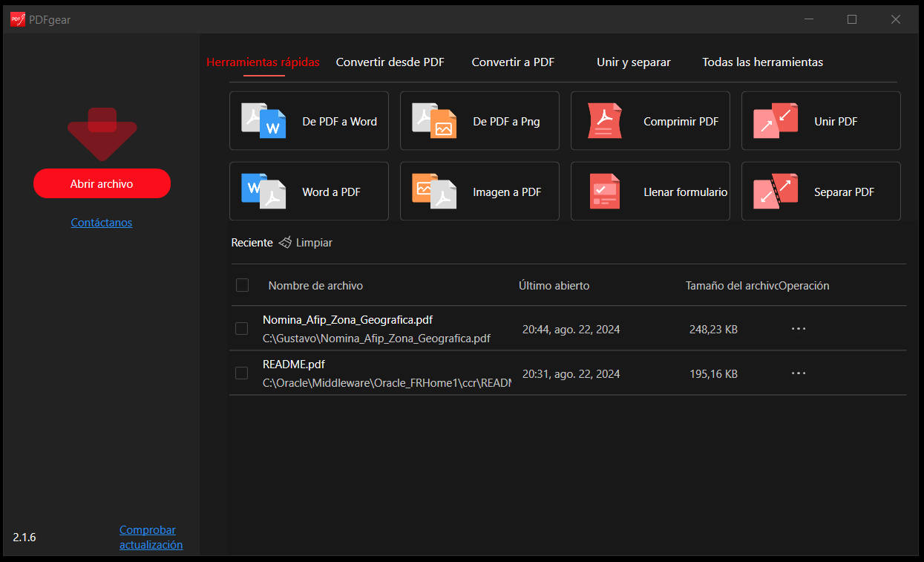924x562 pixels.
Task: Click the Limpiar broom icon
Action: [x=285, y=243]
